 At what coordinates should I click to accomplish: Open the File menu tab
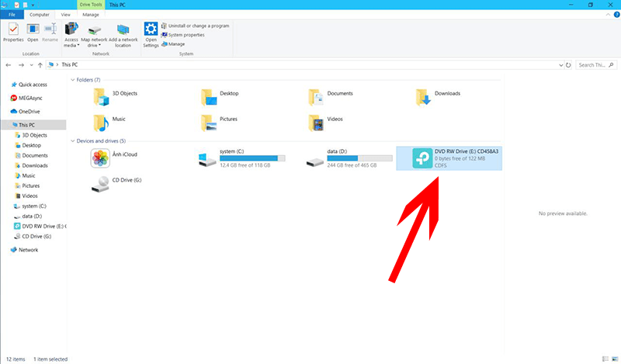pyautogui.click(x=12, y=15)
